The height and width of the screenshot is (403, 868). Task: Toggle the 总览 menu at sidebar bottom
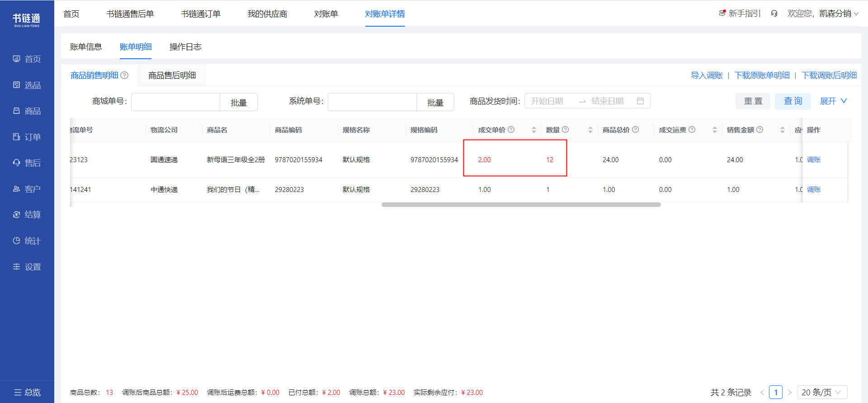[27, 392]
